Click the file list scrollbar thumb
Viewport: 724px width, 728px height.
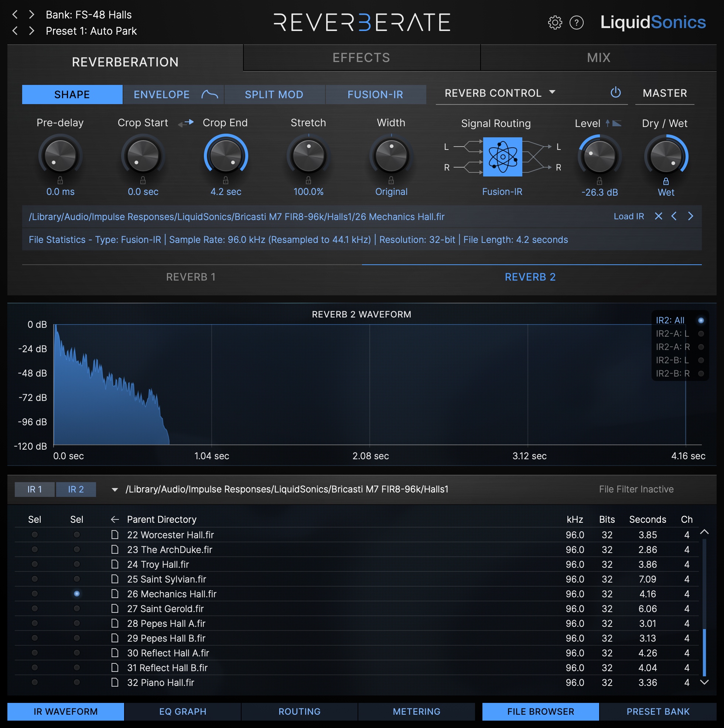point(704,652)
